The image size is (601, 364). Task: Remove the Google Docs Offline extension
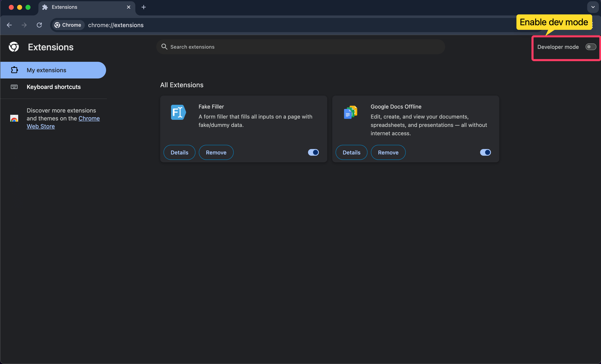click(388, 152)
